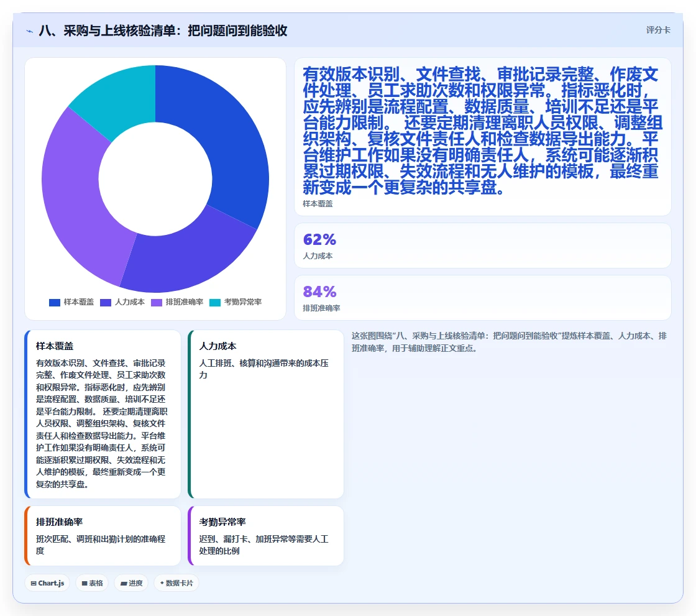
Task: Open the 样本覆盖 description card
Action: [x=103, y=414]
